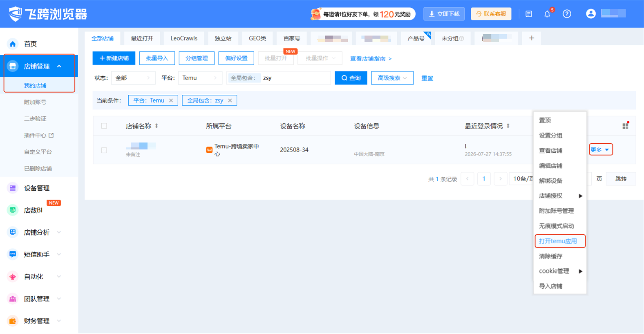Open 插件中心 external link icon
The image size is (644, 334).
[51, 135]
